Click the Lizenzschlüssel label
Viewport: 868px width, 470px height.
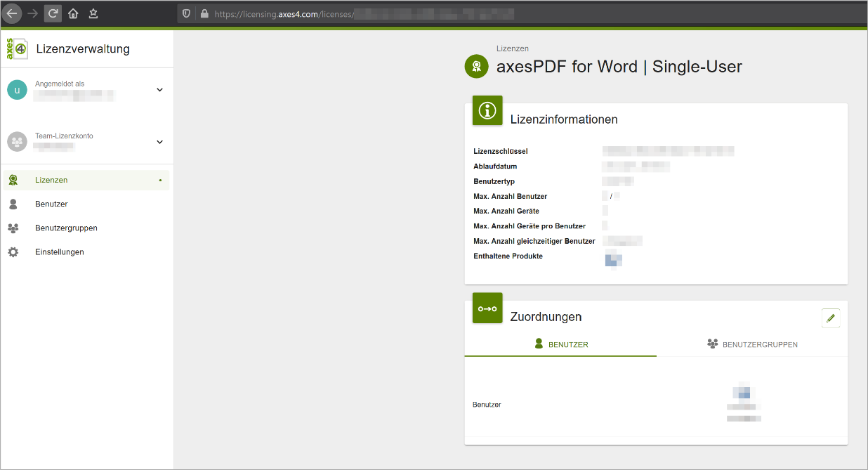click(501, 151)
